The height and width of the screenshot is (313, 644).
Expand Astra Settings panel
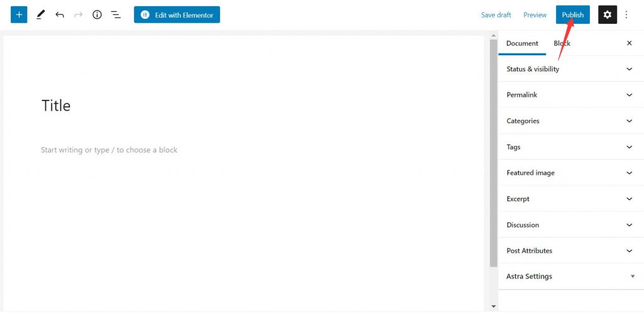569,277
